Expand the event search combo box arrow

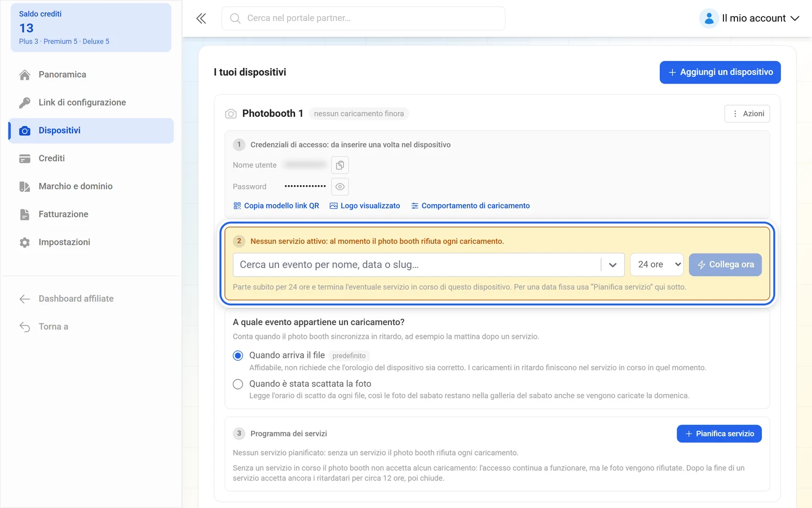point(612,265)
